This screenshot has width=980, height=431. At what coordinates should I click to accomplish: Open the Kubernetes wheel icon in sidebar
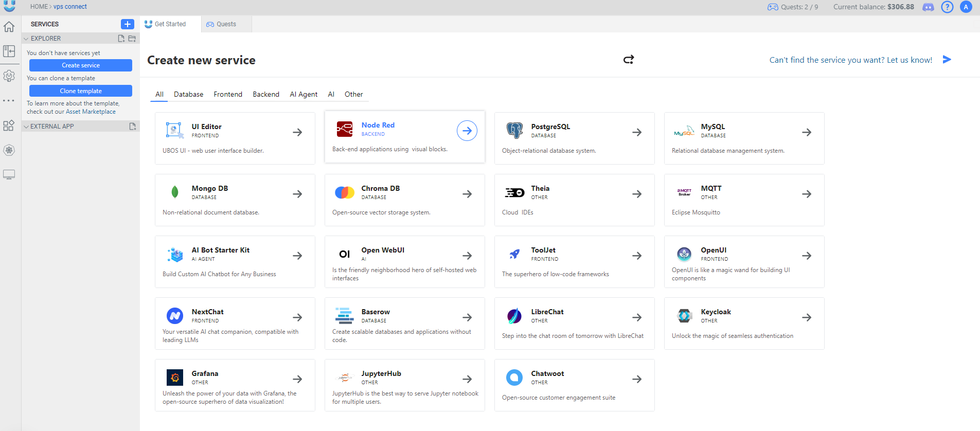tap(9, 150)
